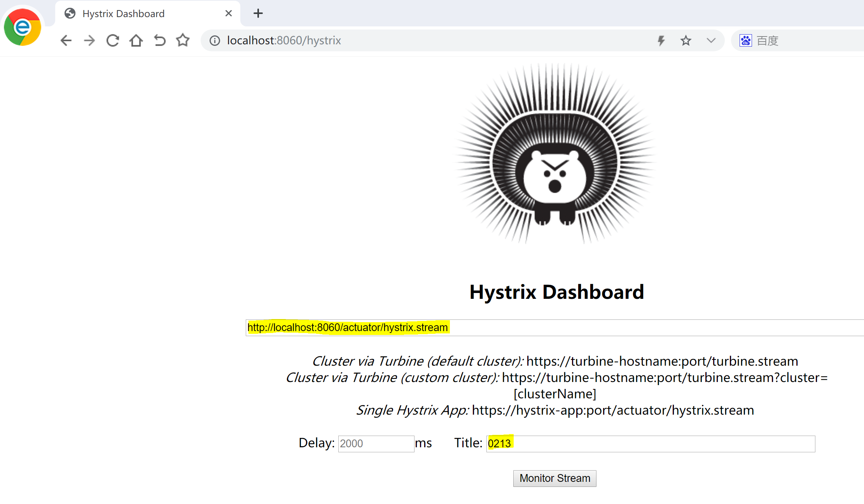
Task: Click the globe icon on the tab
Action: coord(70,14)
